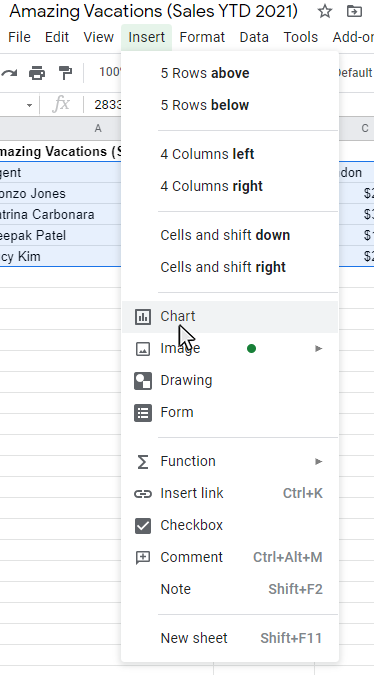Viewport: 374px width, 675px height.
Task: Choose Cells and shift down
Action: (230, 235)
